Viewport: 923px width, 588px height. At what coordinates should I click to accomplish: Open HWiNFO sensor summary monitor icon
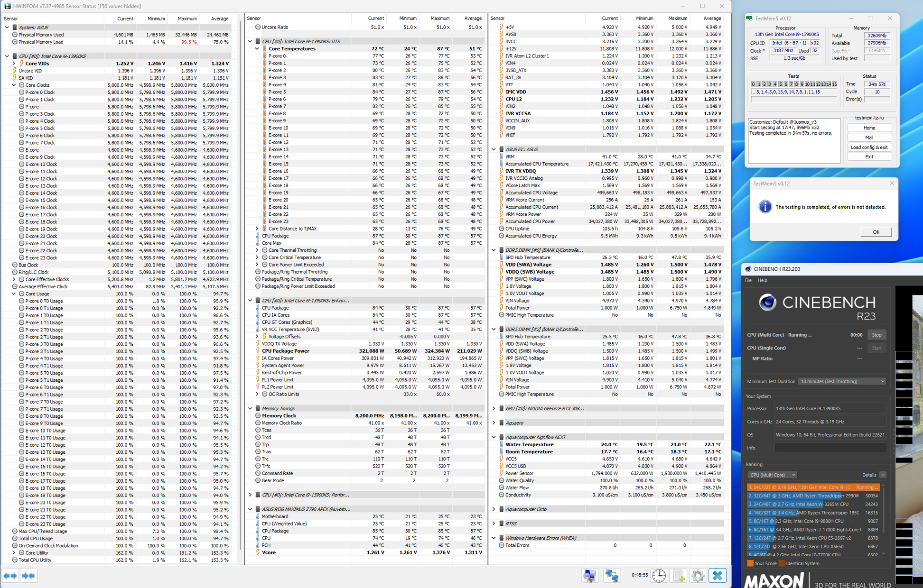tap(590, 576)
